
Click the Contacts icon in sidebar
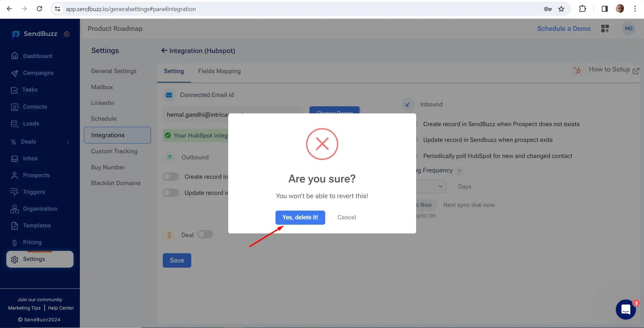(14, 107)
